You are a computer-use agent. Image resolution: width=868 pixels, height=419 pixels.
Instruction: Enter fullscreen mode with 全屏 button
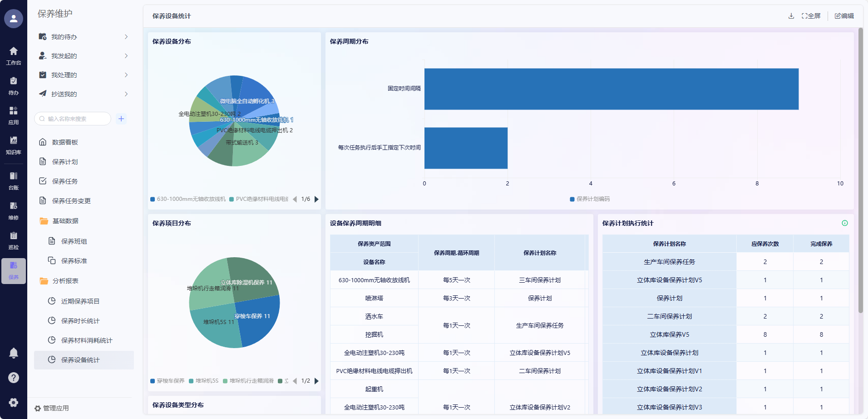click(x=811, y=16)
